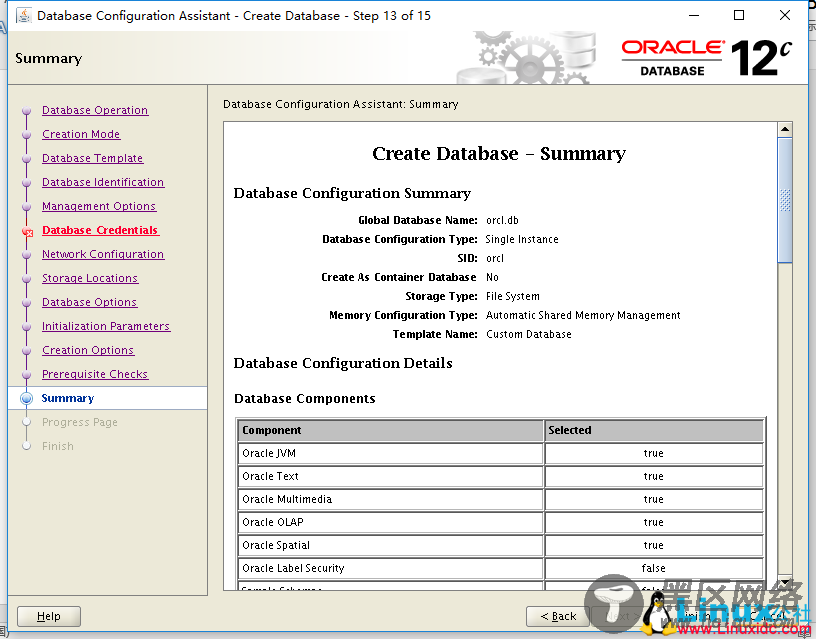816x639 pixels.
Task: Select the Oracle Spatial row
Action: 501,545
